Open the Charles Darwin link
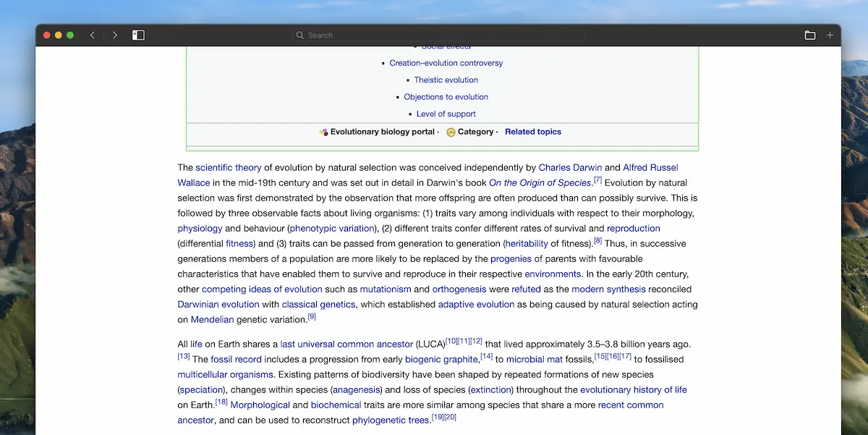 (x=569, y=167)
